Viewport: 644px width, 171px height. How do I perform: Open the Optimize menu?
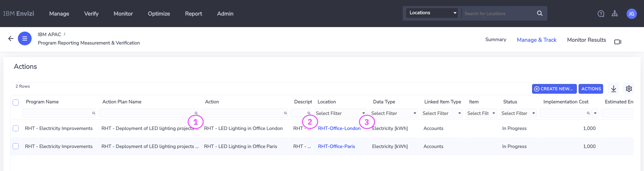[x=159, y=14]
